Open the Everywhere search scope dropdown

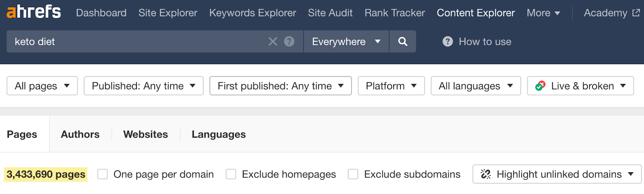pyautogui.click(x=346, y=42)
